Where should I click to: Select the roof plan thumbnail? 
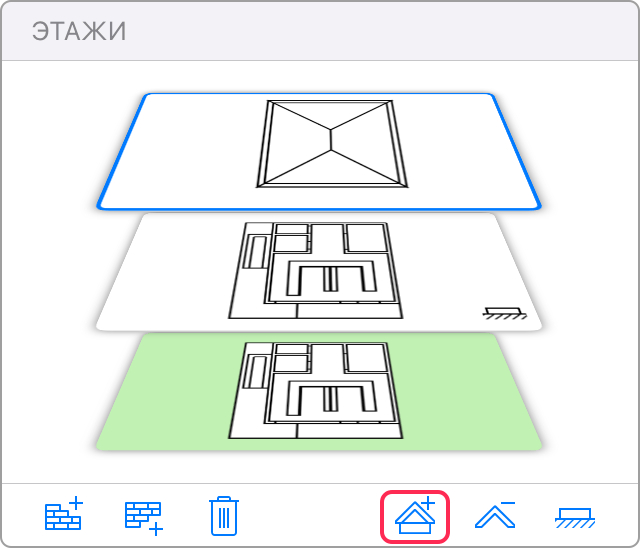pos(319,151)
